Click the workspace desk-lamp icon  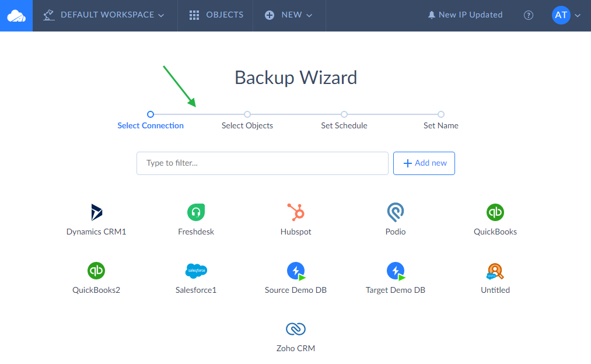click(x=48, y=15)
